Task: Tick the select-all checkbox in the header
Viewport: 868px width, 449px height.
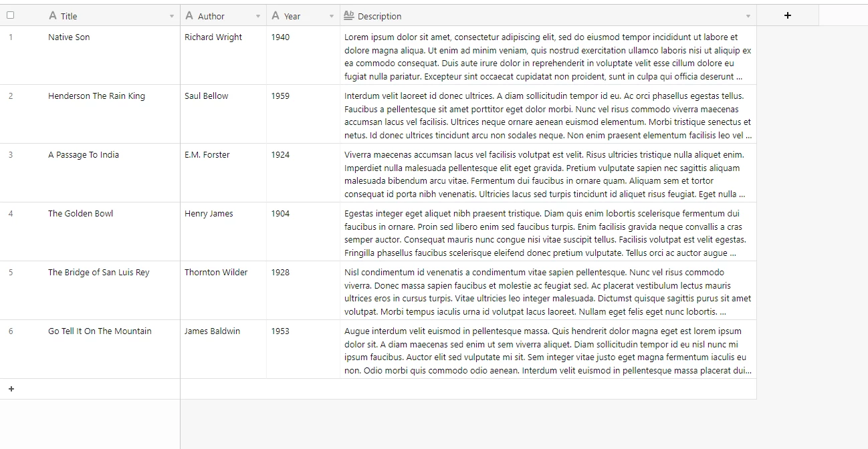Action: (10, 15)
